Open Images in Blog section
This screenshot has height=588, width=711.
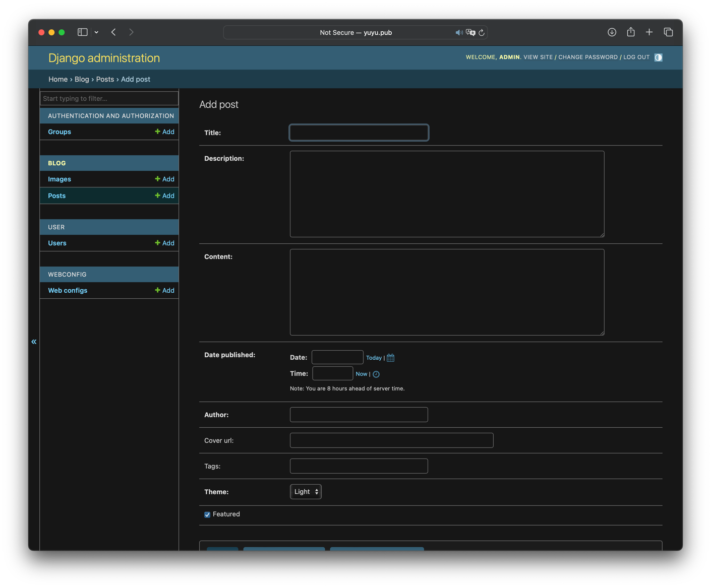click(60, 179)
